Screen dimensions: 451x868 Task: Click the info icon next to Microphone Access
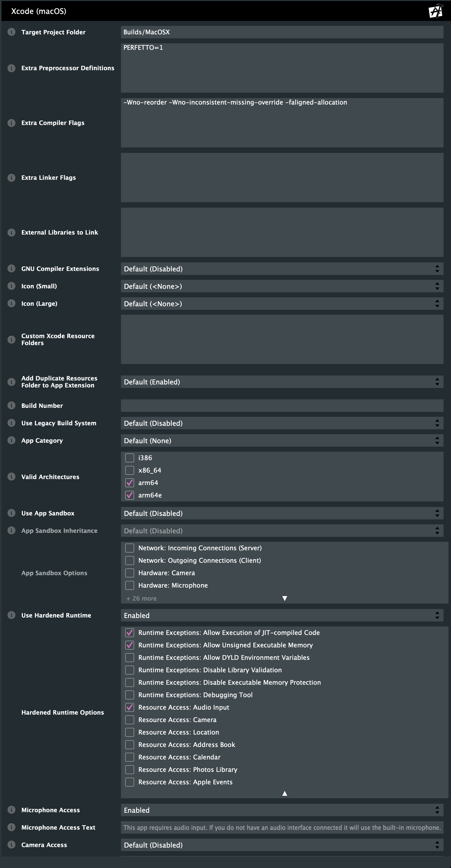coord(11,810)
